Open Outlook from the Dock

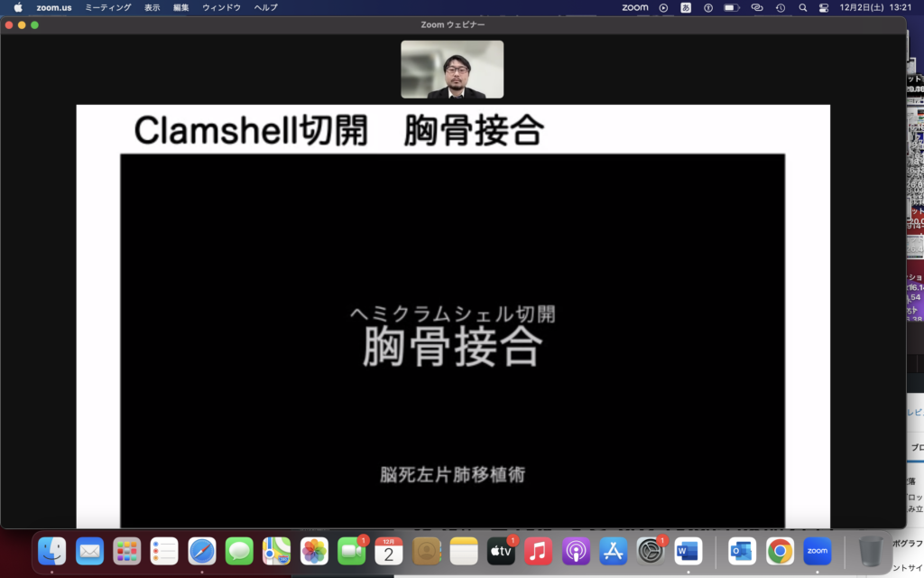[x=742, y=551]
